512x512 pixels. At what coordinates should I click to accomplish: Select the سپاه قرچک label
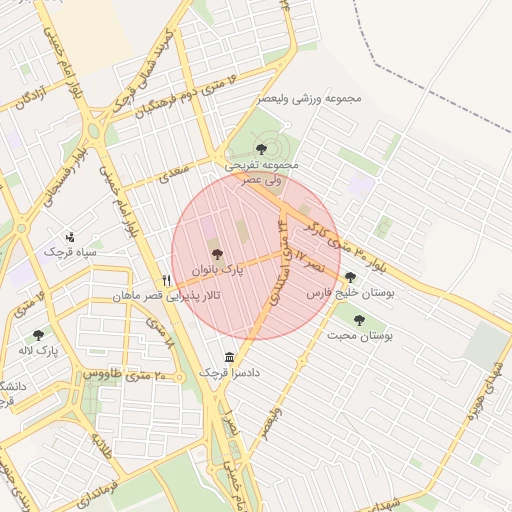click(70, 252)
